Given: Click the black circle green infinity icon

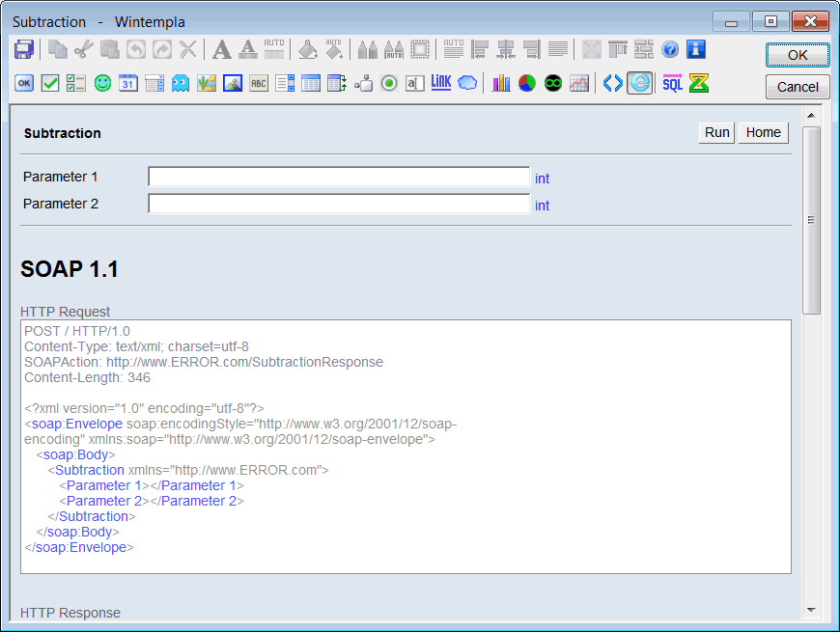Looking at the screenshot, I should pos(553,84).
